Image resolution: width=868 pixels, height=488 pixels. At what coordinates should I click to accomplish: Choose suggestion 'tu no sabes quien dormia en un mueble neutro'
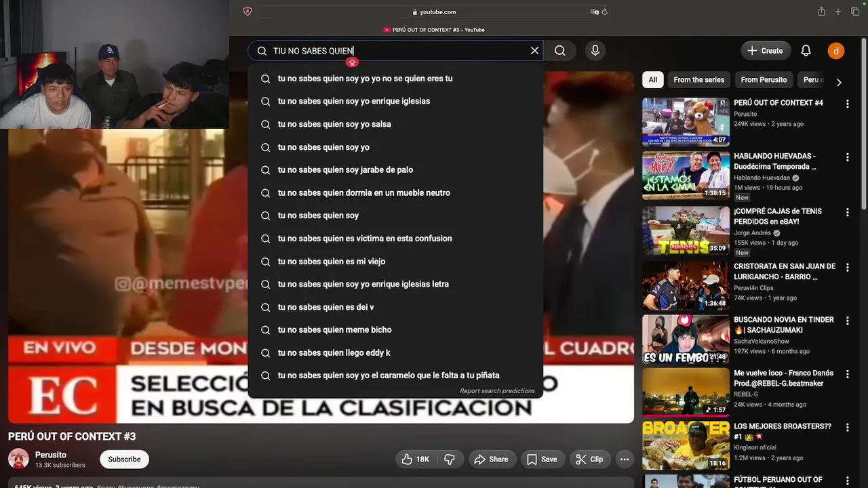(395, 192)
